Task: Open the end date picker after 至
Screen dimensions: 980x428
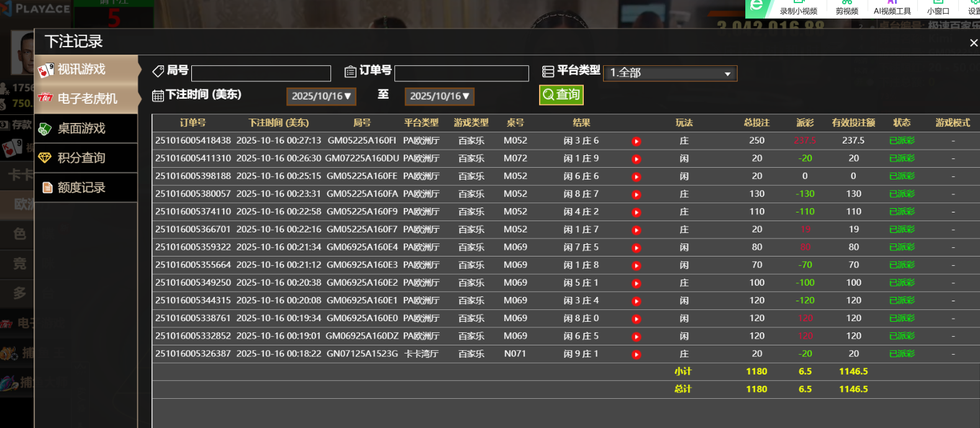Action: click(439, 96)
